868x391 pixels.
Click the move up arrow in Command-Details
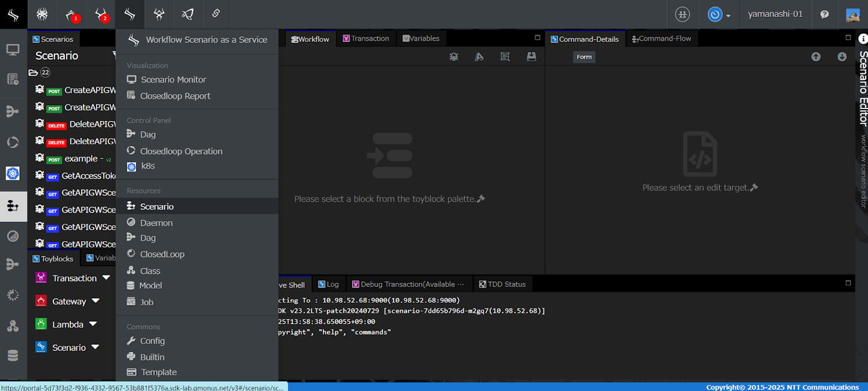point(815,57)
